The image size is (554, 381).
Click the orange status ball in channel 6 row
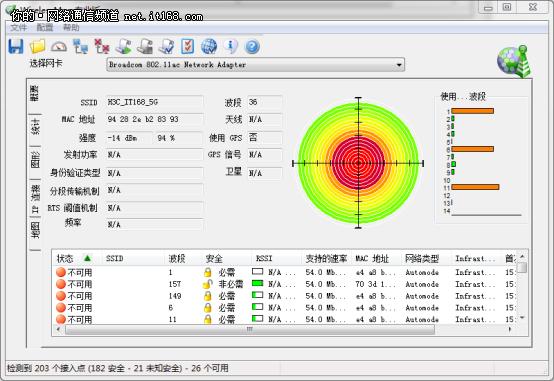[x=61, y=307]
